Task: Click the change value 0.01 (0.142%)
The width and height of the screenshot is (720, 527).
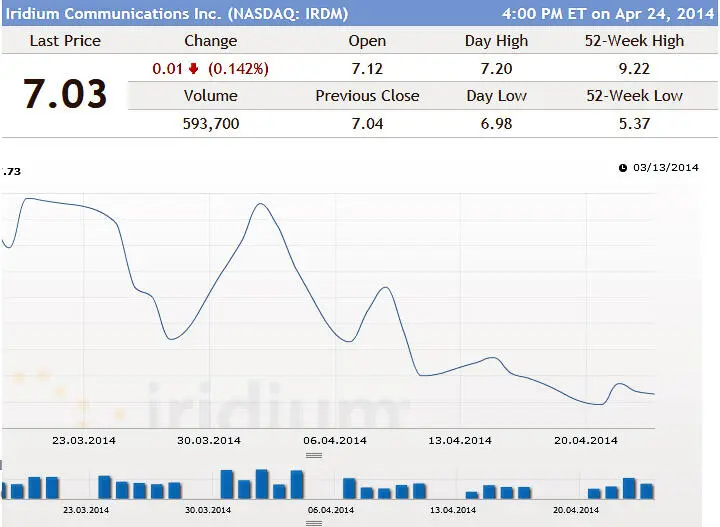Action: [210, 69]
